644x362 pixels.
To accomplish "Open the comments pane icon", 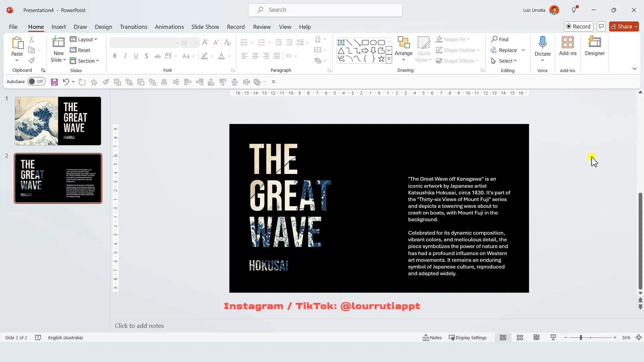I will click(601, 26).
